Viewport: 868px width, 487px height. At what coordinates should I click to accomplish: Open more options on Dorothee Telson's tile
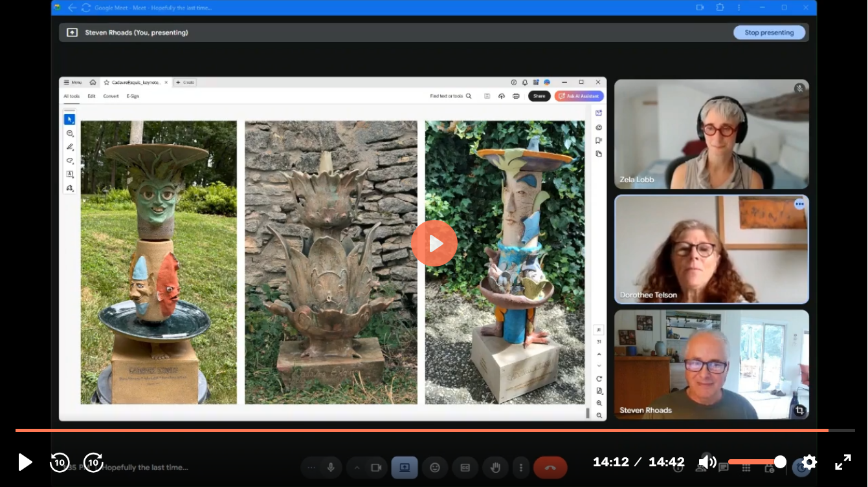pos(799,204)
